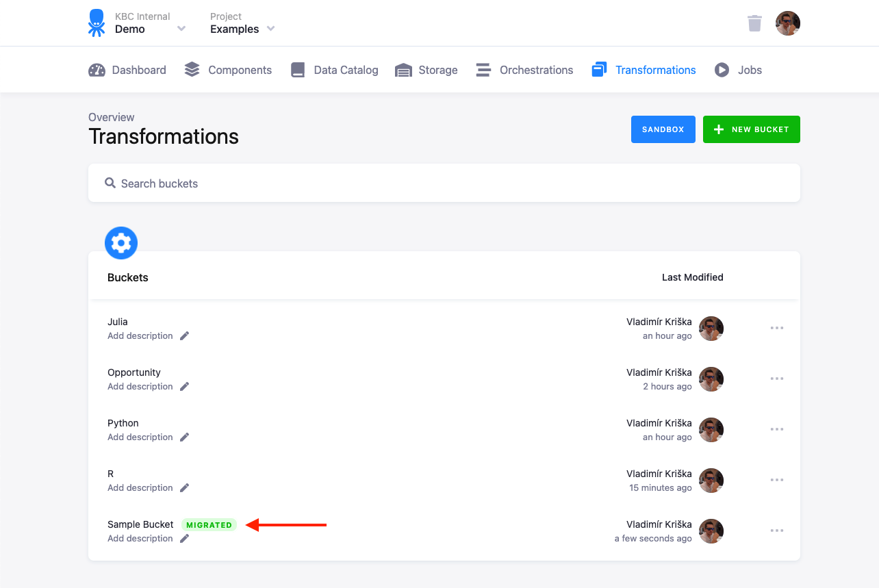879x588 pixels.
Task: Click the Data Catalog book icon
Action: 298,70
